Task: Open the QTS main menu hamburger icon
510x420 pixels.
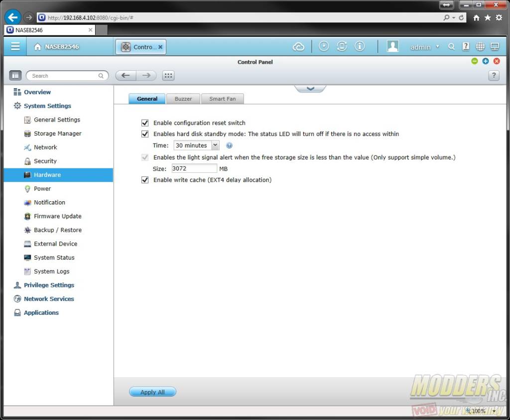Action: [15, 46]
